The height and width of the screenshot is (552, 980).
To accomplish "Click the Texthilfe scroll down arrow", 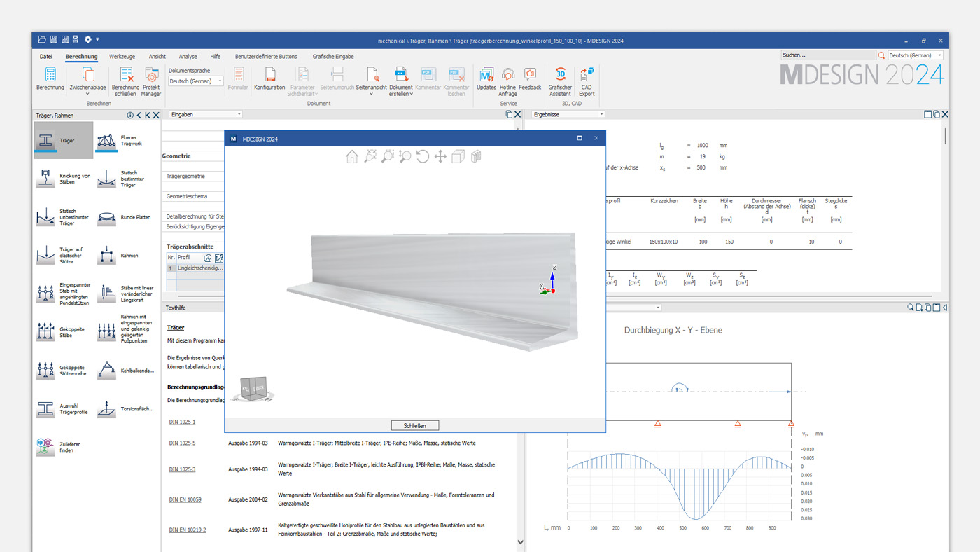I will click(x=519, y=542).
